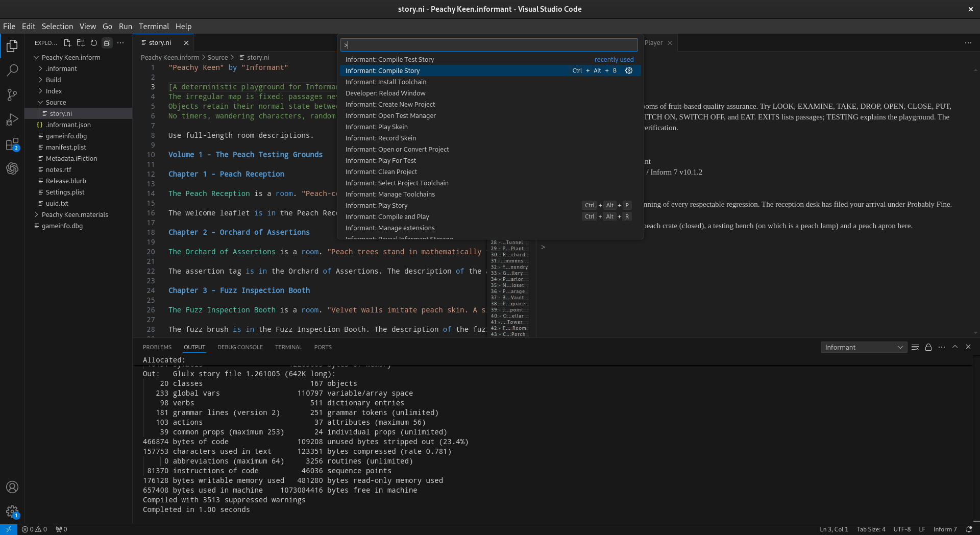Open the story.ni file in Explorer
The image size is (980, 535).
click(x=79, y=113)
